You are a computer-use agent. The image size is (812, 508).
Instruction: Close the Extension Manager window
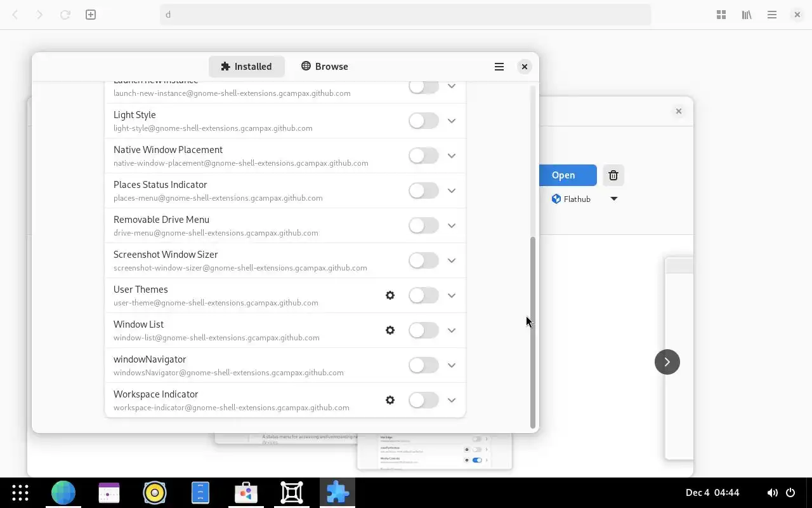click(525, 67)
